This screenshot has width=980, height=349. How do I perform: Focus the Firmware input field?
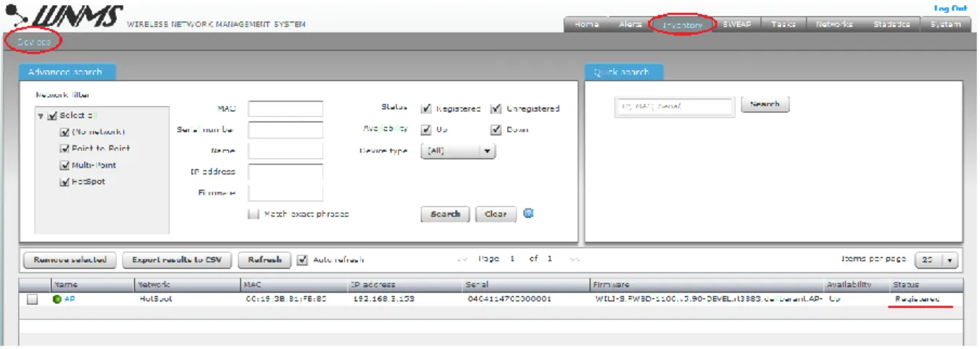click(285, 193)
